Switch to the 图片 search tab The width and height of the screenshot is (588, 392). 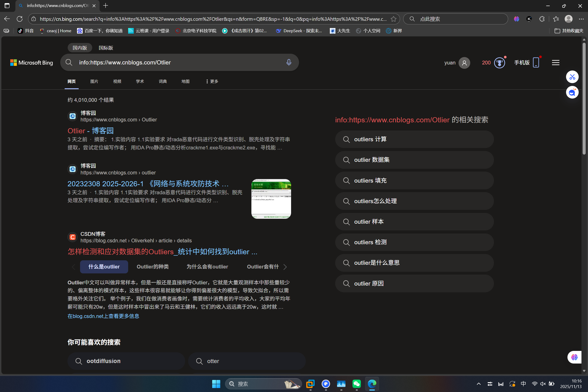(x=94, y=81)
